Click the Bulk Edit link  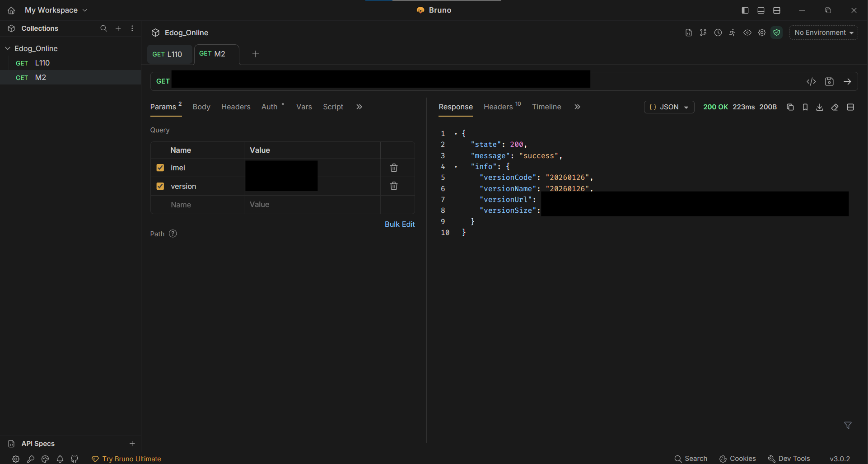[x=399, y=224]
